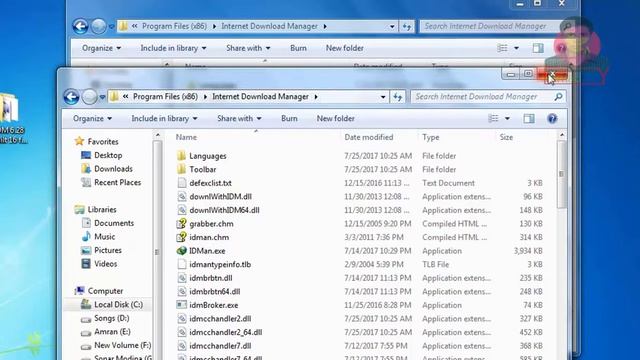The width and height of the screenshot is (640, 360).
Task: Click the Back arrow in front window
Action: point(71,97)
